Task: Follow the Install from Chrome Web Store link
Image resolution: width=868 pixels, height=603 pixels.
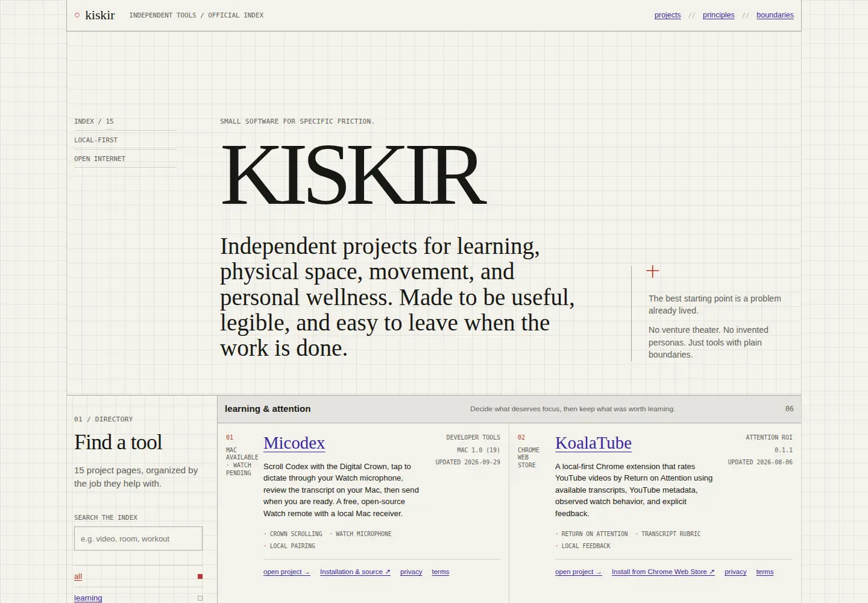Action: [663, 572]
